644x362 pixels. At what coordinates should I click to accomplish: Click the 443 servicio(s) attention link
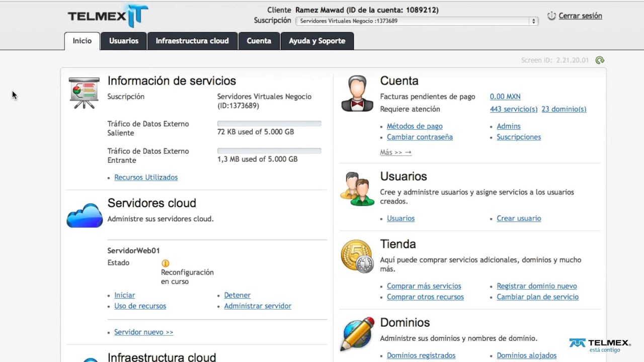[x=514, y=109]
